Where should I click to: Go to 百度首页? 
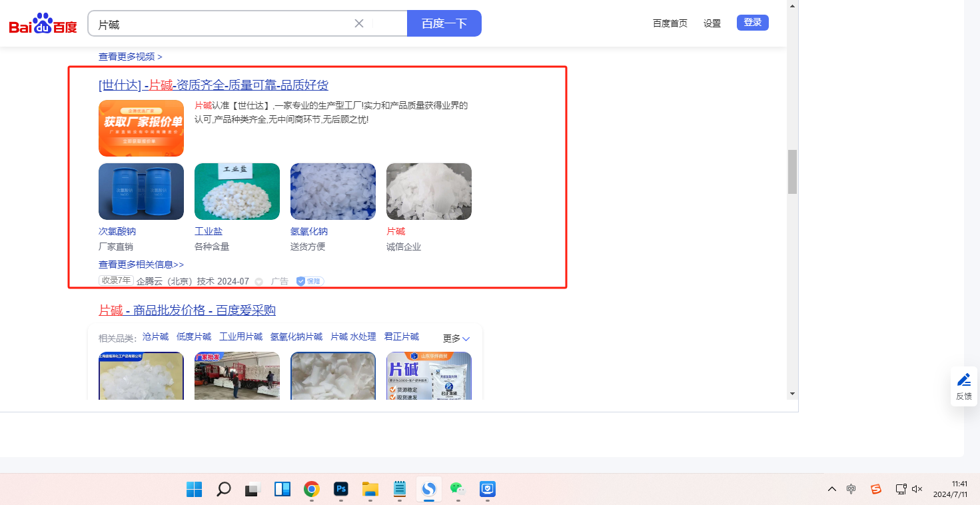pos(670,23)
